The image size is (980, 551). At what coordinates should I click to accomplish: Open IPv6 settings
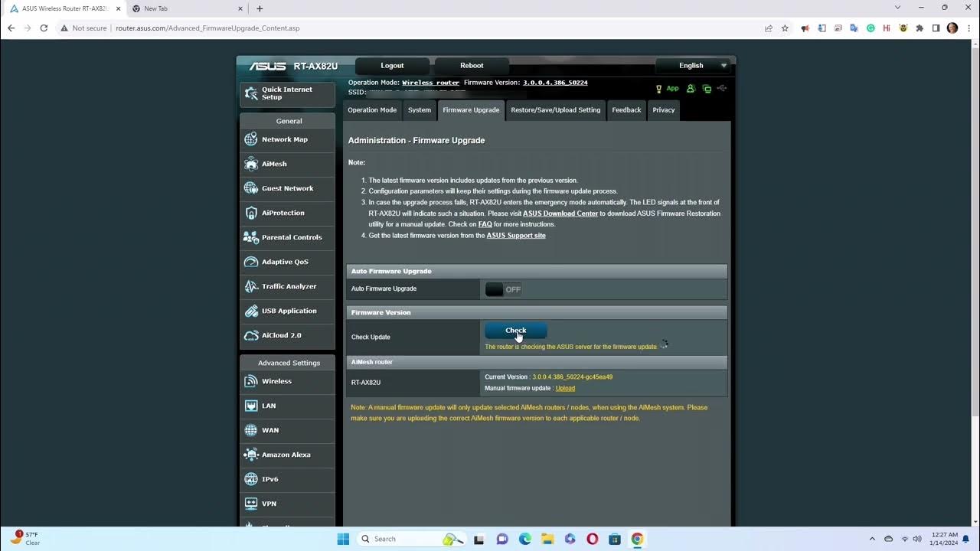coord(287,479)
